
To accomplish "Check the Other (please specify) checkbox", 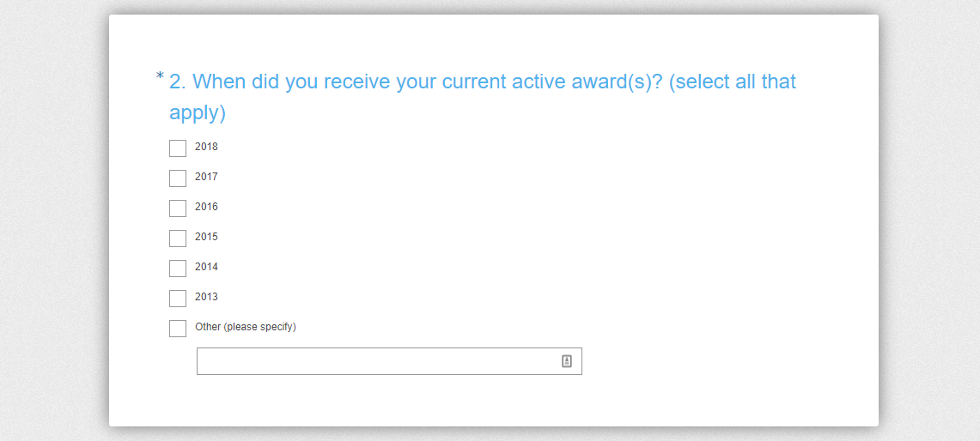I will pyautogui.click(x=178, y=329).
